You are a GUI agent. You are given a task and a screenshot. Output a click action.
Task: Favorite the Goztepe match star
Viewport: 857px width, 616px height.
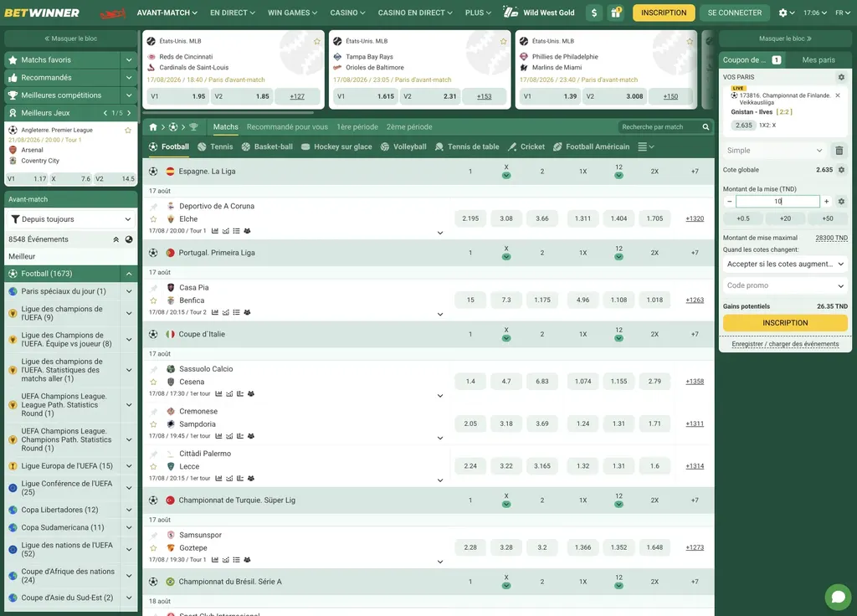pos(154,547)
